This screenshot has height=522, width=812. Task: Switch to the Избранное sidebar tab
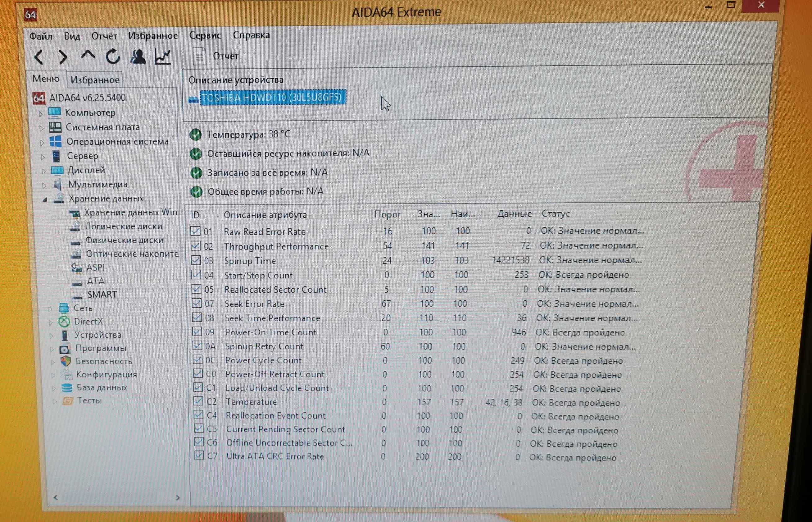click(x=95, y=80)
